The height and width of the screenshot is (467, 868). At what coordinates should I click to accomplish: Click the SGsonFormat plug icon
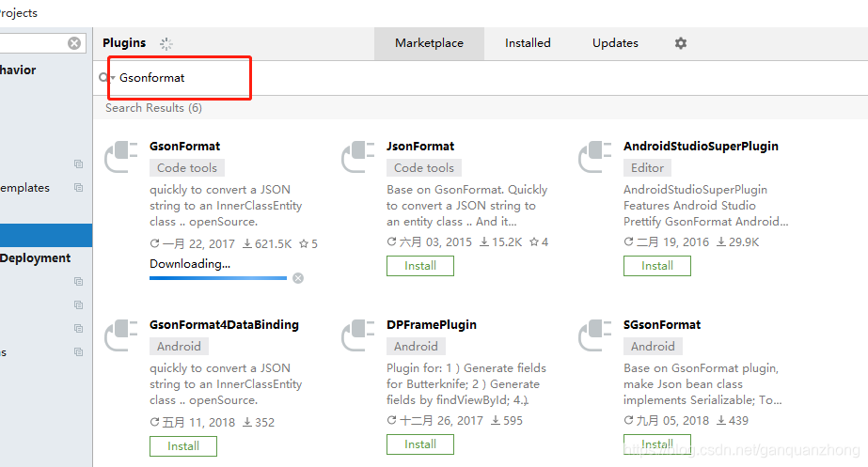pos(594,335)
